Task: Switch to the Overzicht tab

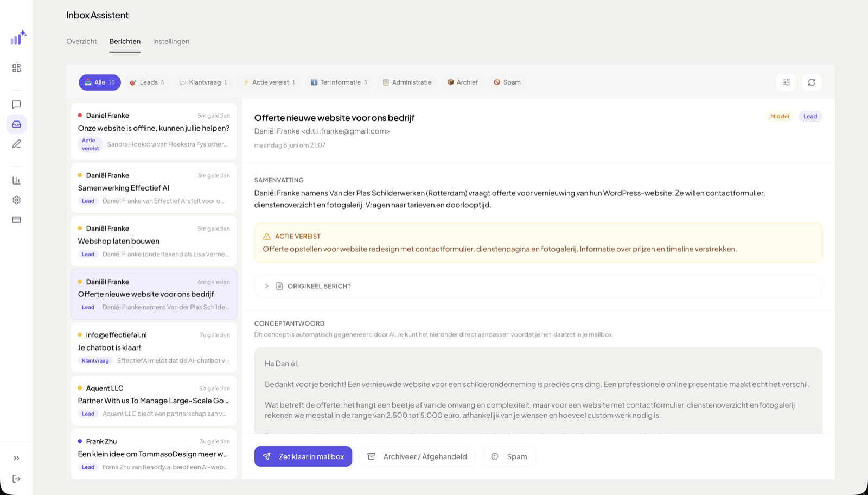Action: tap(81, 41)
